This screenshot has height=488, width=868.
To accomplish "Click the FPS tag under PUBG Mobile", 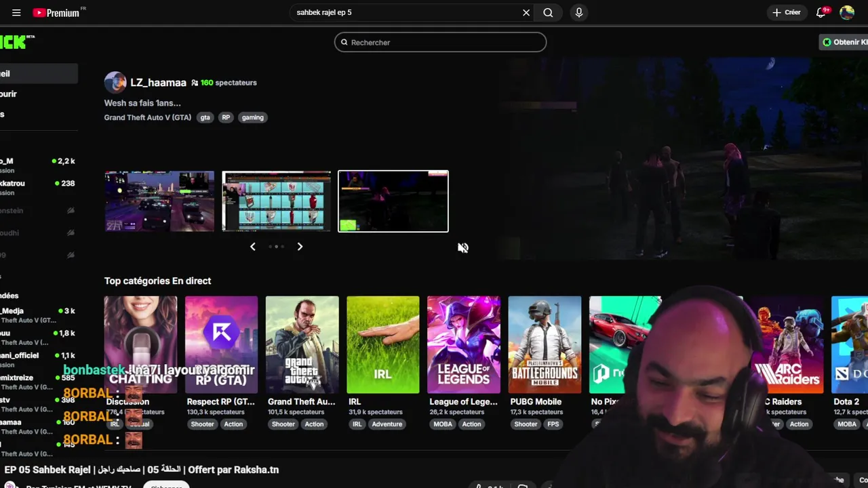I will click(553, 424).
